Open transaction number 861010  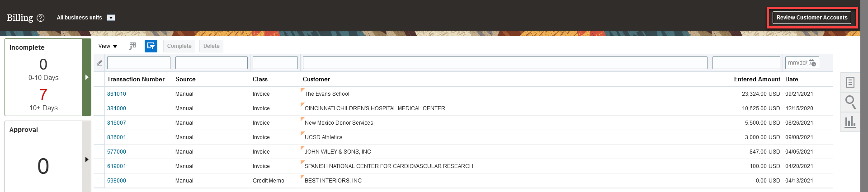tap(117, 94)
